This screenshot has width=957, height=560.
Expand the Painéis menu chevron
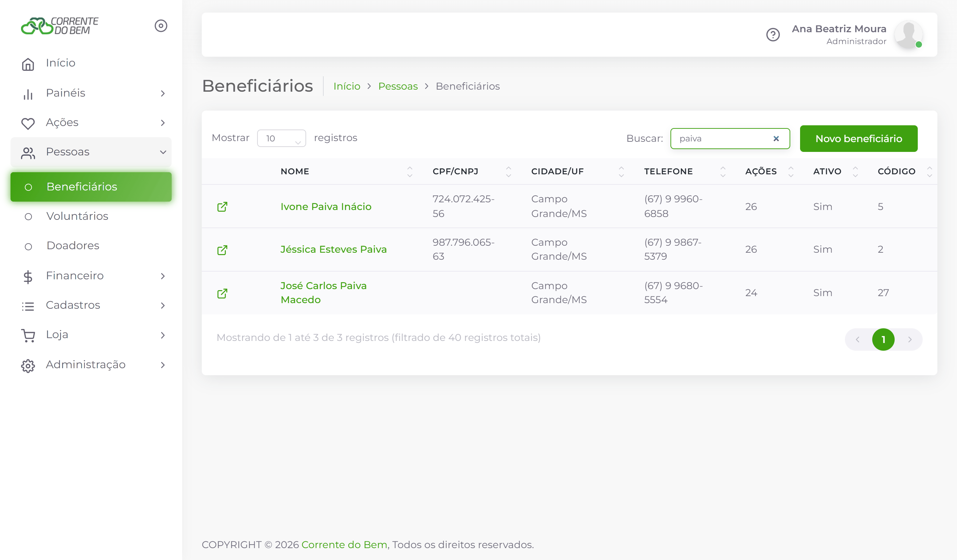pos(163,93)
